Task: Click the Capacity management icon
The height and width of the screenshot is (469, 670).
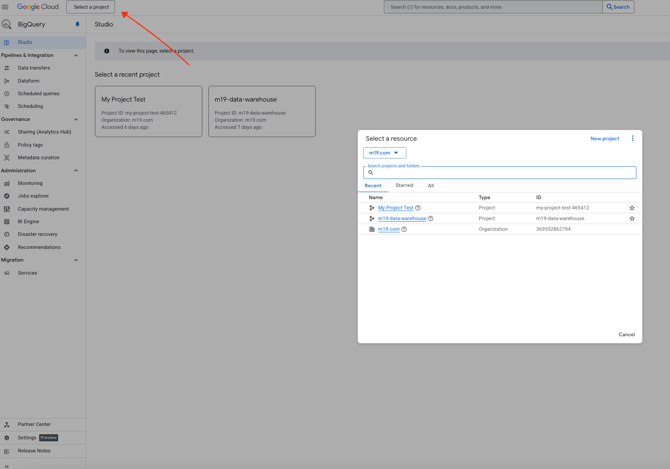Action: coord(6,209)
